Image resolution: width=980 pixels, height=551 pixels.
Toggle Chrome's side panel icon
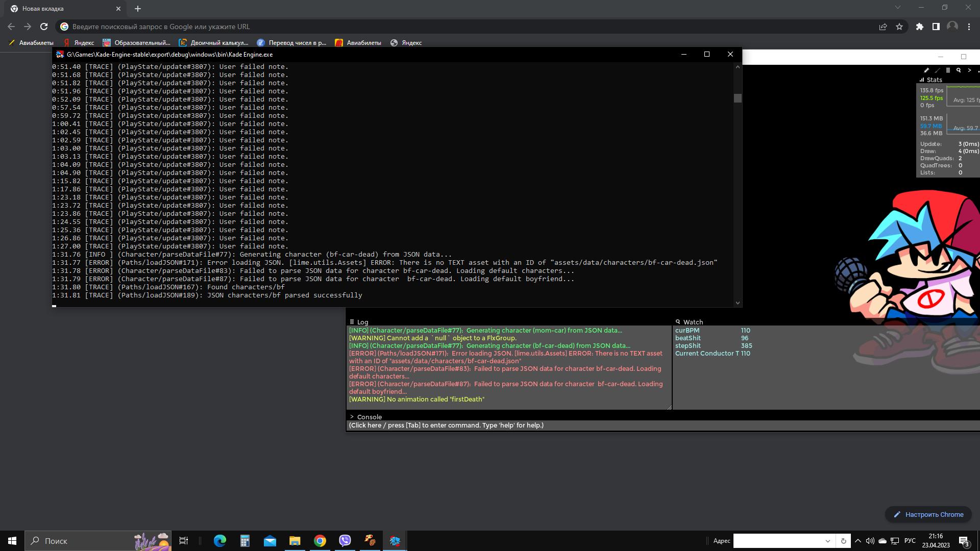pyautogui.click(x=936, y=27)
